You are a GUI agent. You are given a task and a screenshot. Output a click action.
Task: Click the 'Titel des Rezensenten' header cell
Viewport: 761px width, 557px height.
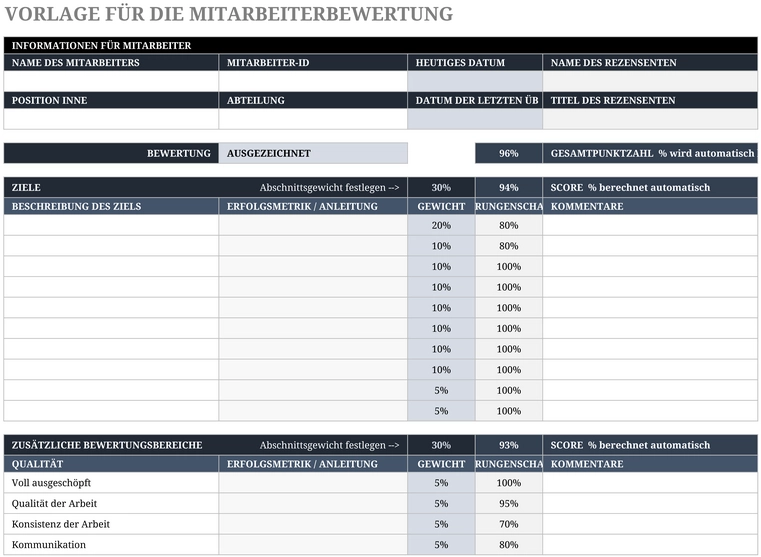[650, 100]
